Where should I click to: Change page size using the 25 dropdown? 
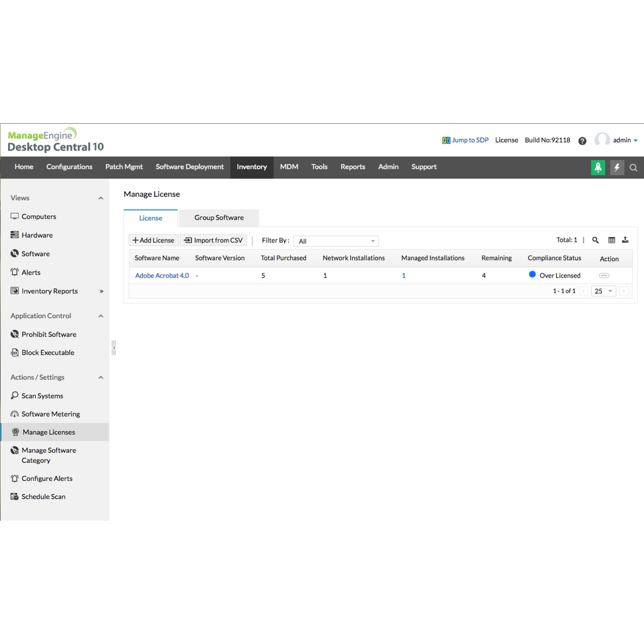click(x=603, y=291)
